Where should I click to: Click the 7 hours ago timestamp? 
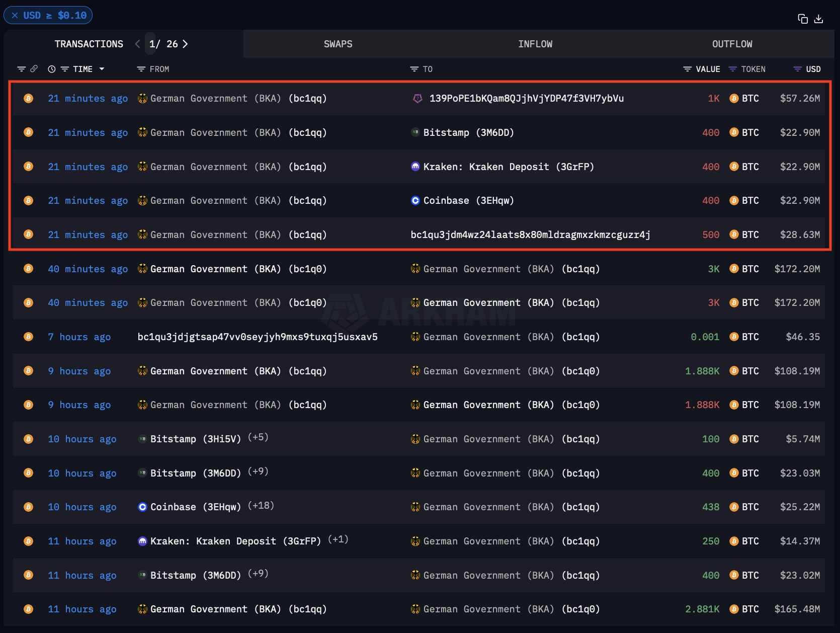click(79, 337)
